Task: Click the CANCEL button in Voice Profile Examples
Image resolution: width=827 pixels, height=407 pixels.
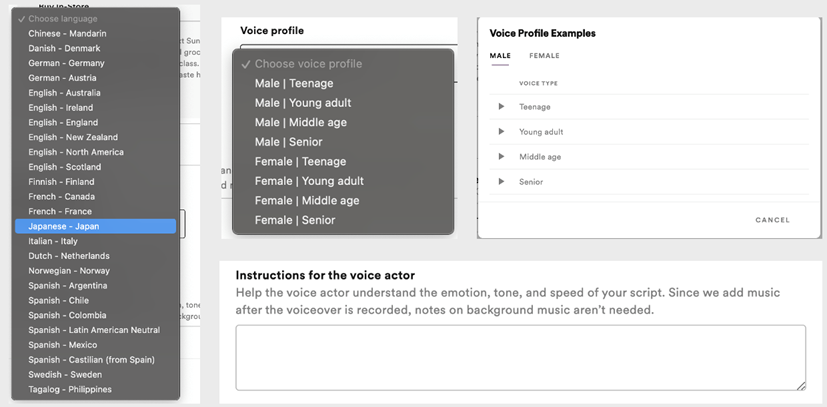Action: click(773, 220)
